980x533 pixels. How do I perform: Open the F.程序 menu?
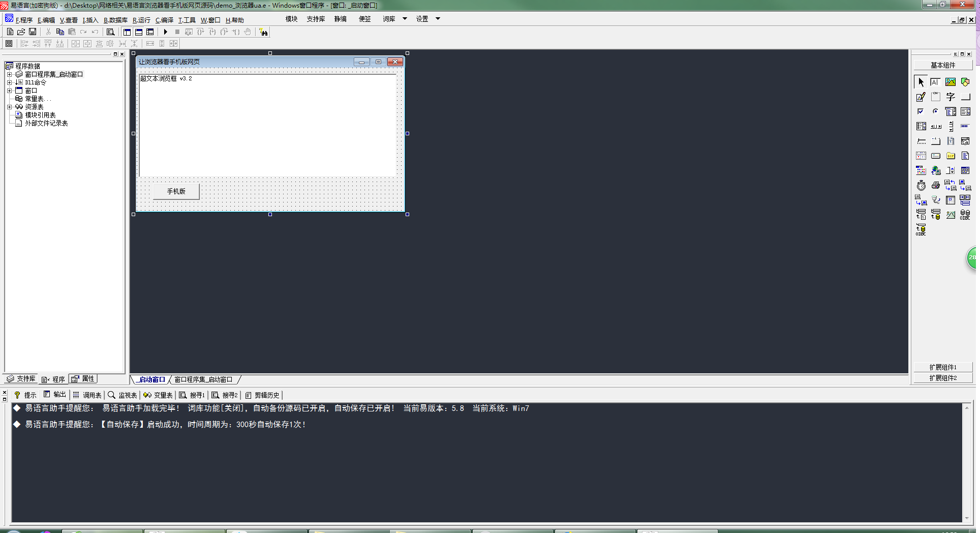[24, 20]
